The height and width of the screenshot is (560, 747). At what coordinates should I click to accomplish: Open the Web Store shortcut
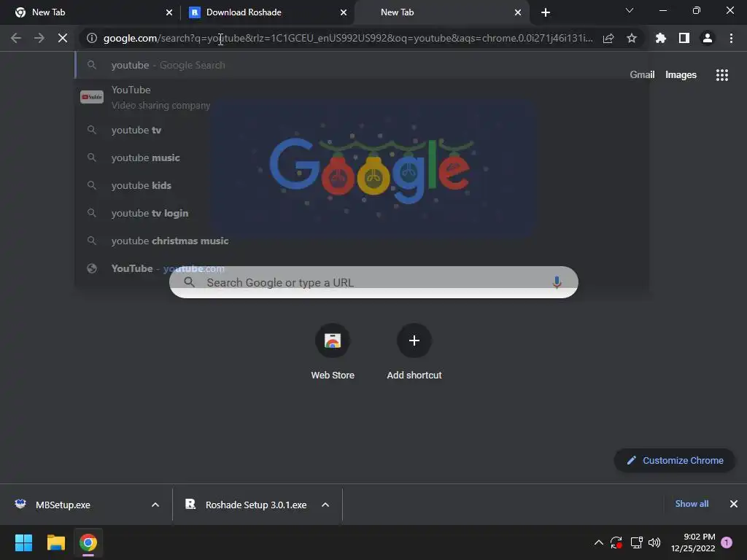pos(333,351)
